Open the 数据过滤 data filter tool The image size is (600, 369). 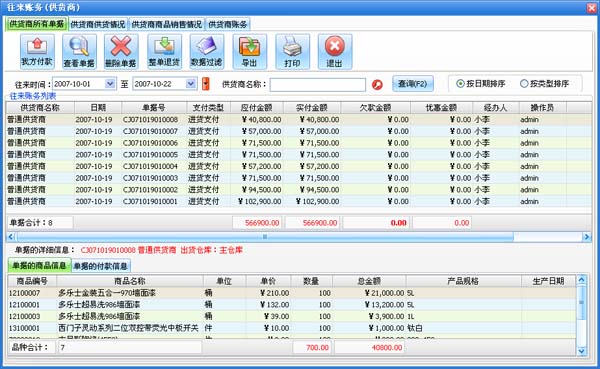click(207, 52)
